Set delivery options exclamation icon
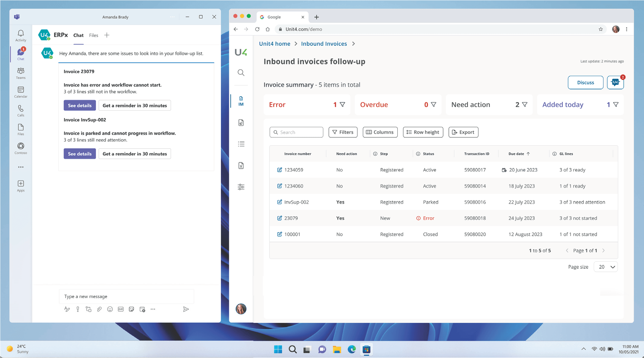644x358 pixels. (x=78, y=309)
